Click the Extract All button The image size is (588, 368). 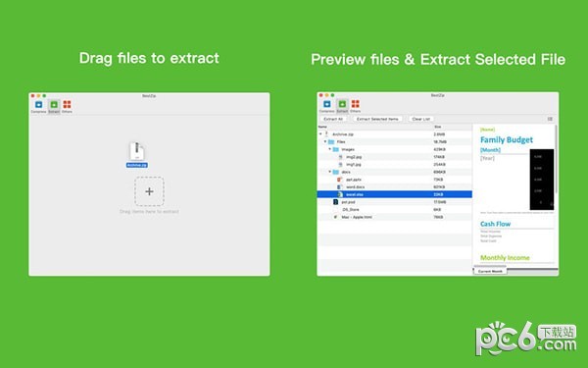click(x=333, y=119)
